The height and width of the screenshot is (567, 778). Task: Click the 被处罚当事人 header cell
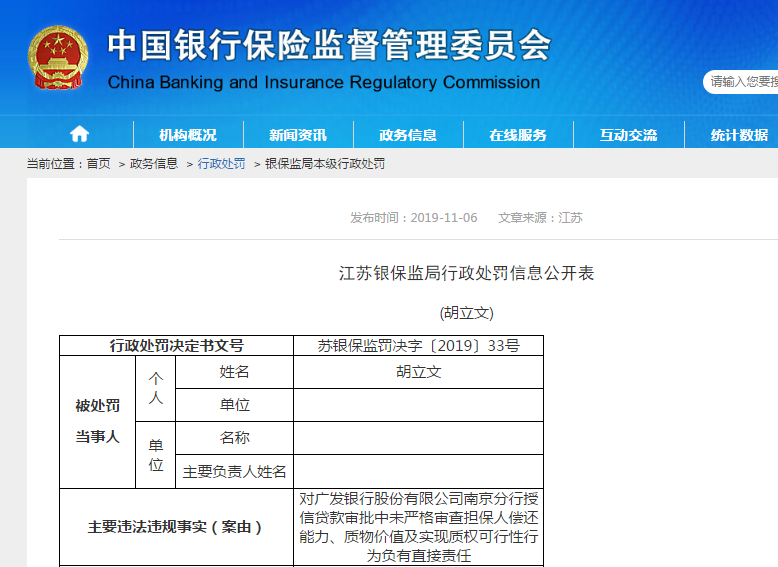pos(98,422)
